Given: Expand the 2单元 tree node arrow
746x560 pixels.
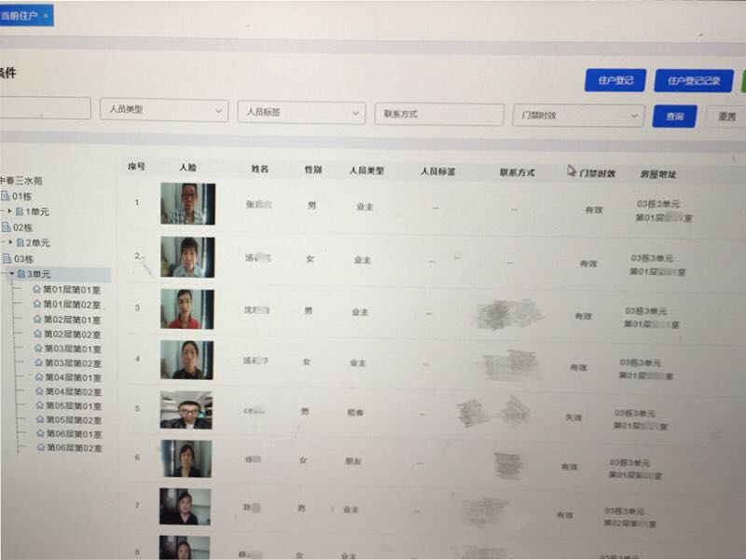Looking at the screenshot, I should pos(10,243).
